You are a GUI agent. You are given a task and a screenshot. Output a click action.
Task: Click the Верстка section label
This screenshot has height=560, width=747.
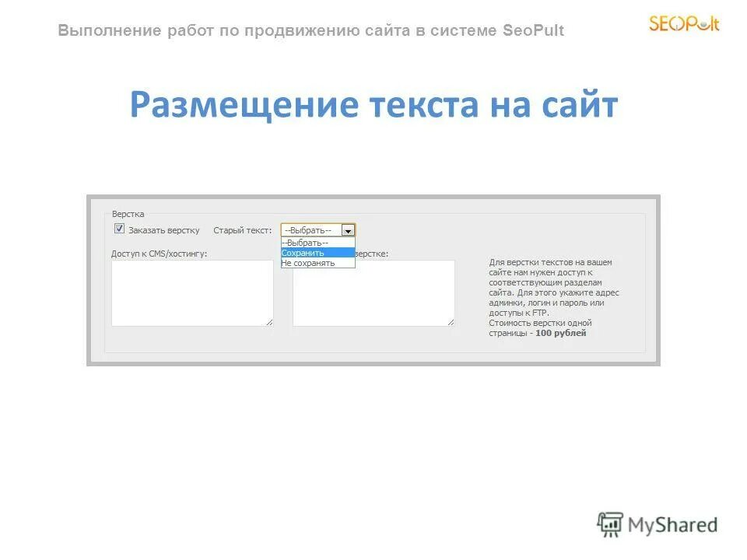click(x=128, y=212)
